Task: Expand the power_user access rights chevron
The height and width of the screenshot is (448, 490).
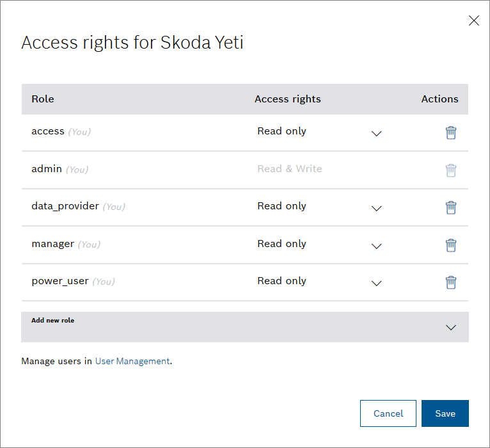Action: pos(377,284)
